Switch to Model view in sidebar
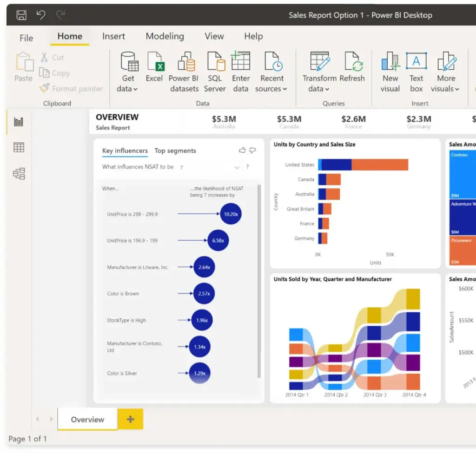 pyautogui.click(x=19, y=174)
